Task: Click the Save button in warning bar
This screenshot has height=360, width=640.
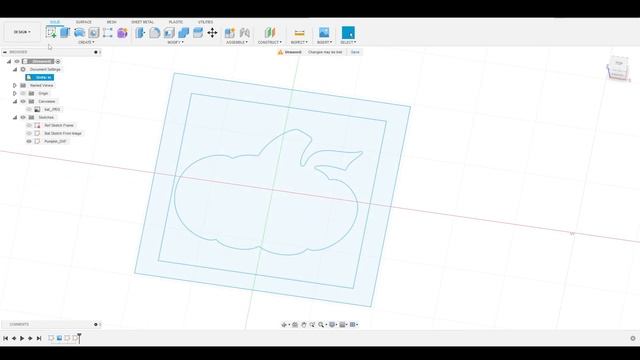Action: click(355, 52)
